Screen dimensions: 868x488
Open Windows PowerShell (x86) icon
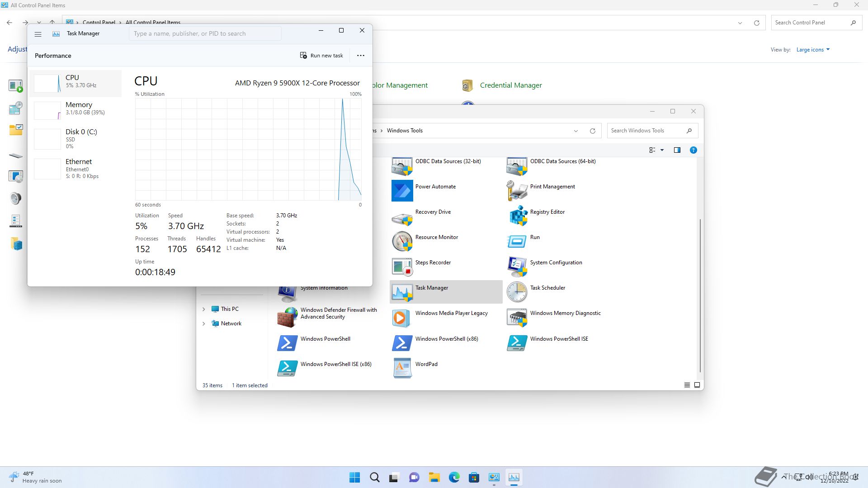(402, 343)
